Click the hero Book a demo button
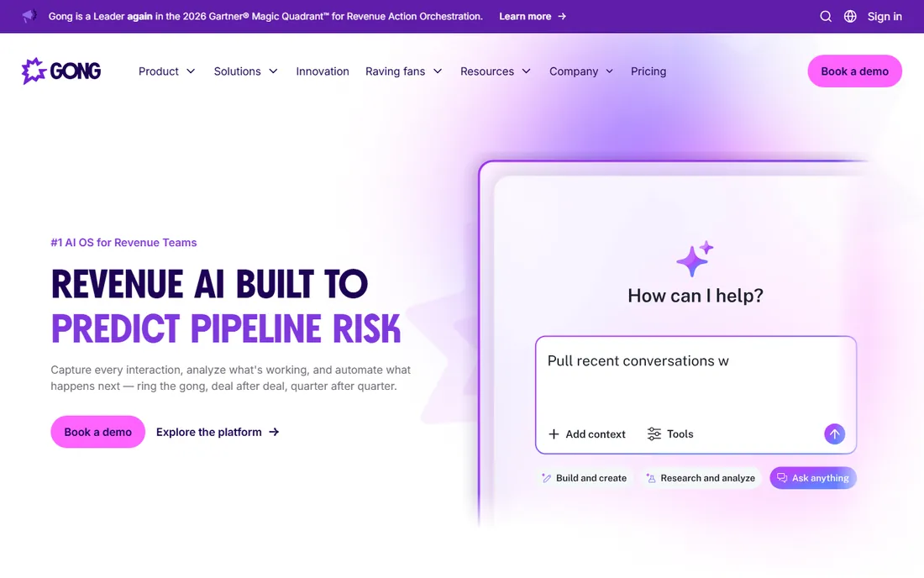This screenshot has height=578, width=924. [x=97, y=432]
